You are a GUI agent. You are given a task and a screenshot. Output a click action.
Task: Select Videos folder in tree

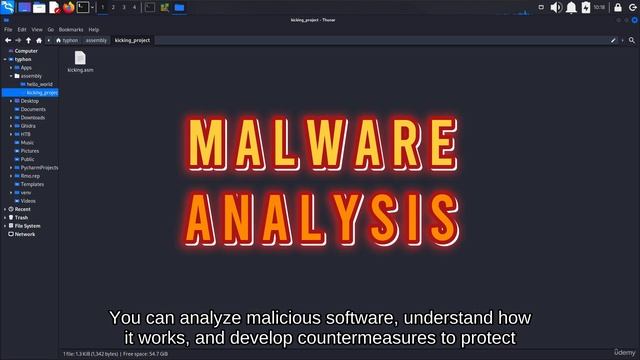(28, 201)
